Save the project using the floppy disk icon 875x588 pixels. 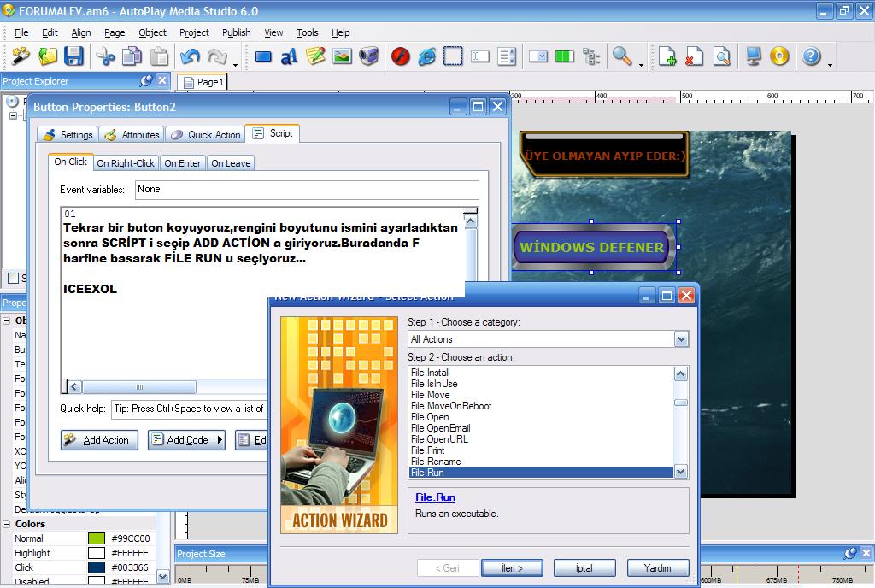pos(73,56)
